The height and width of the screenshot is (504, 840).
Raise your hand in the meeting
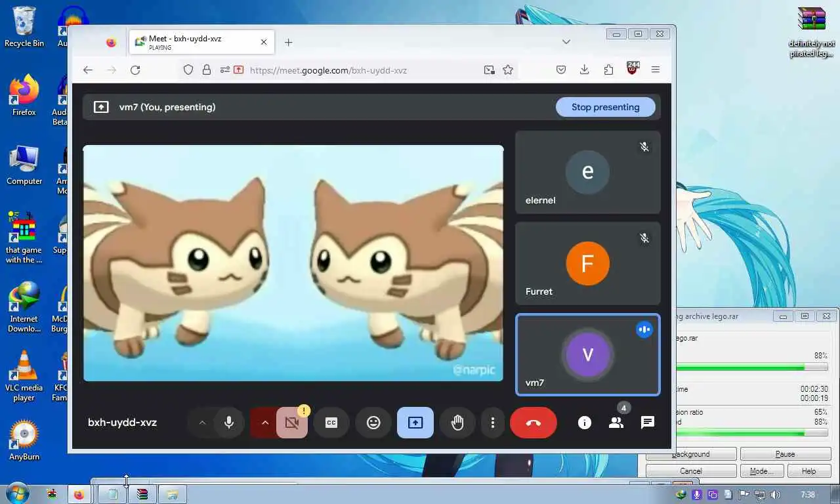coord(457,423)
